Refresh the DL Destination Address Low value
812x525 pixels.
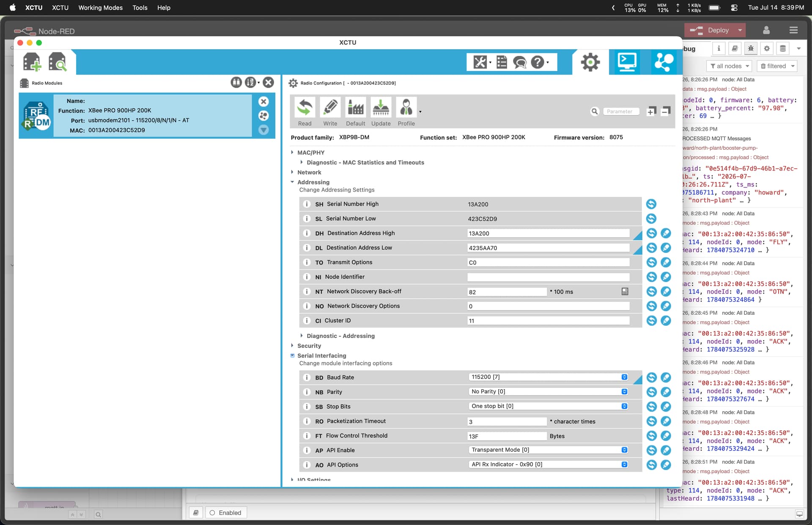point(651,247)
